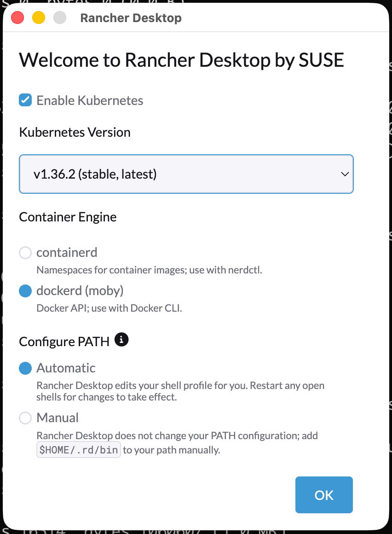
Task: Click the containerd label text
Action: tap(67, 252)
